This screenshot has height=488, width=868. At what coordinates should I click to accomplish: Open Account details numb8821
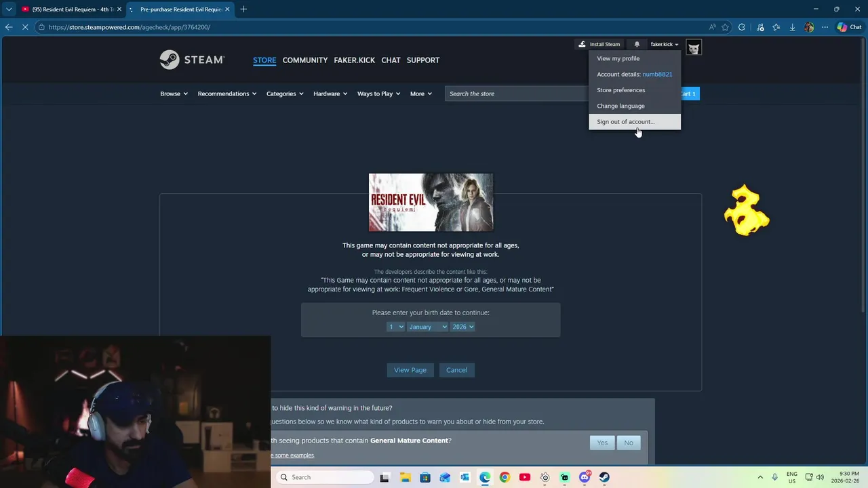point(635,74)
